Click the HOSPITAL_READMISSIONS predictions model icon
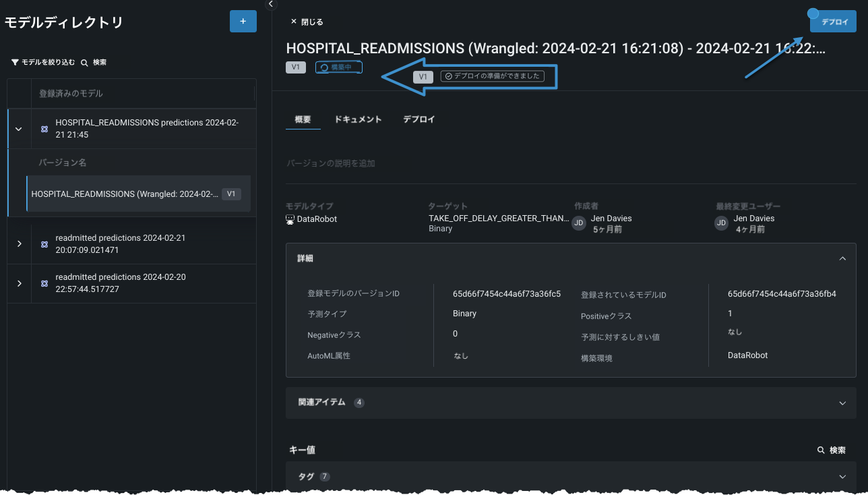 (x=44, y=128)
